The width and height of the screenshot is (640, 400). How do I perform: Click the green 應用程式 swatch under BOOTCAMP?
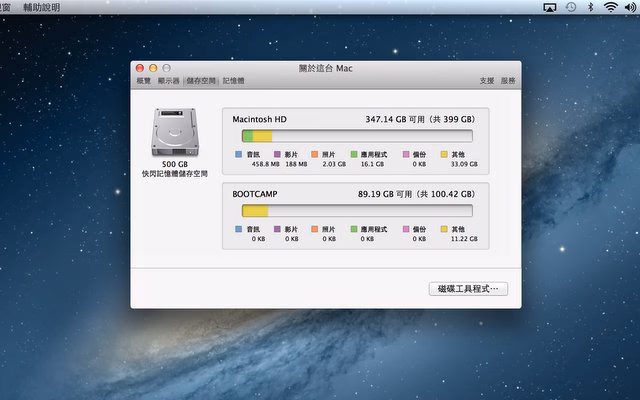click(x=354, y=229)
